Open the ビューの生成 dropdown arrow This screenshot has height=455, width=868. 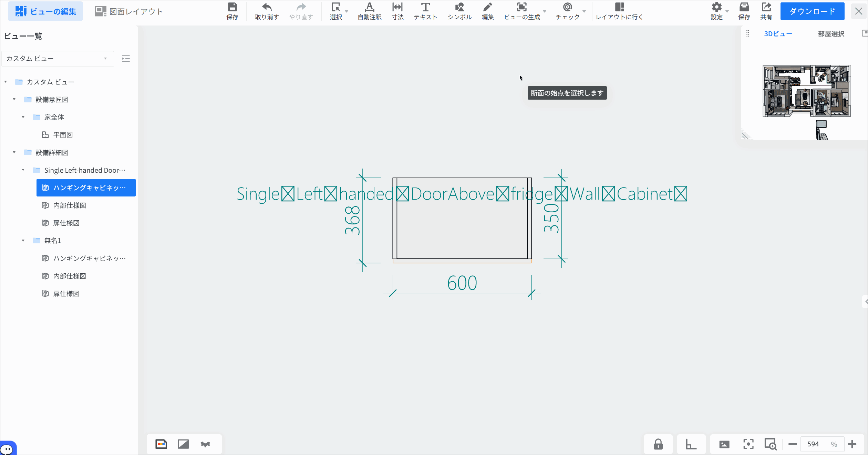click(x=545, y=11)
